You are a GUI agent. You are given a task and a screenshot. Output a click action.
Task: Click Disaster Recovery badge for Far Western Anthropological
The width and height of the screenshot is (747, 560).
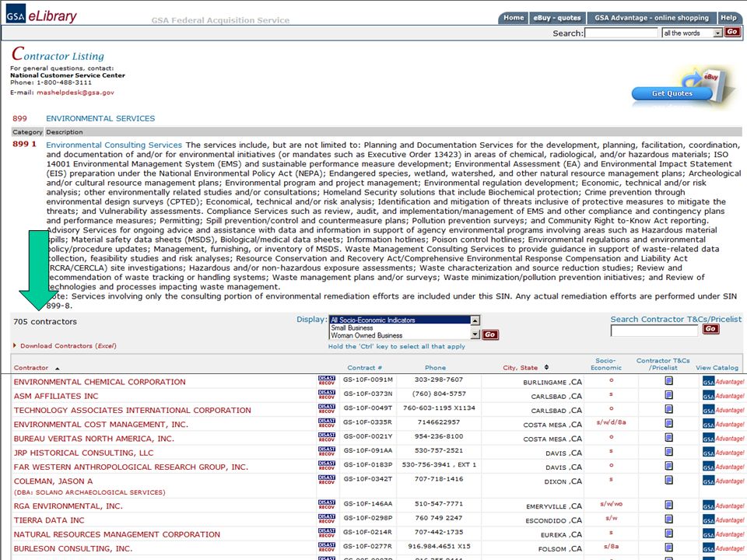pyautogui.click(x=326, y=466)
